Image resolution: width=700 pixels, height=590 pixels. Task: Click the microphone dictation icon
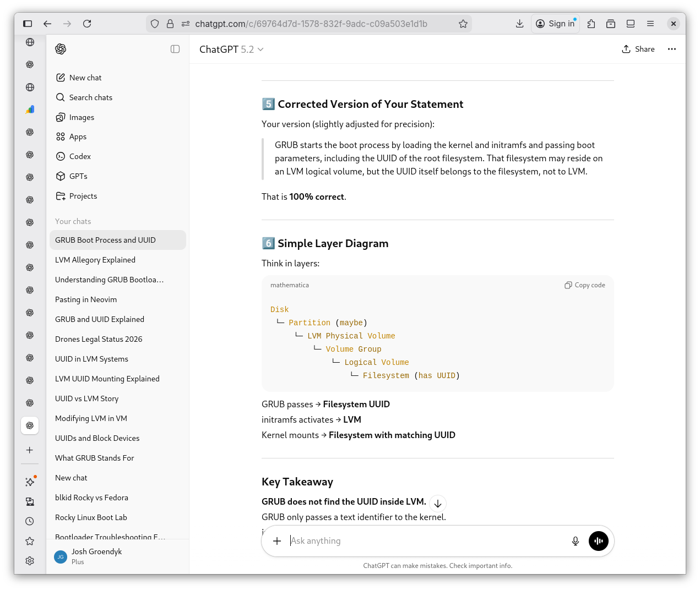click(x=575, y=541)
